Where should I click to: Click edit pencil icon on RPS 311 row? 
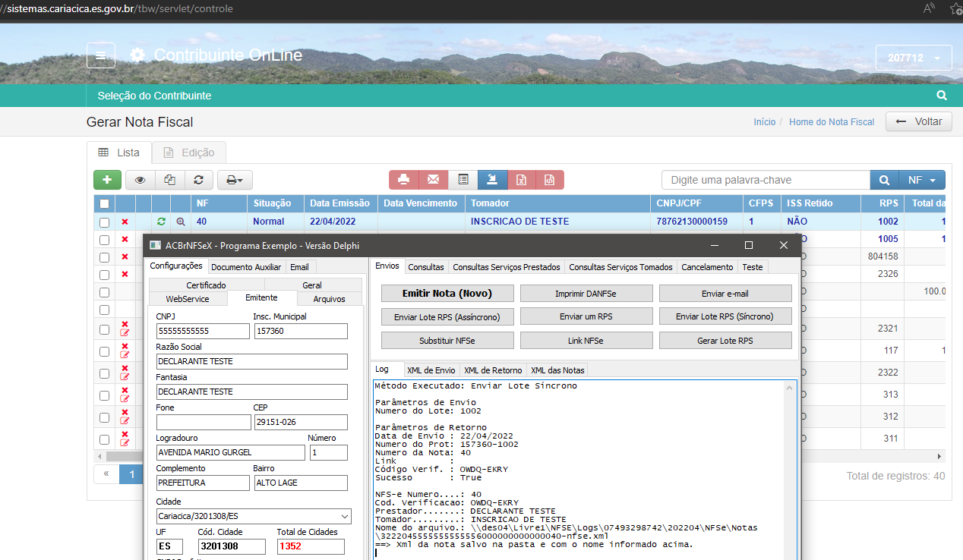coord(125,443)
